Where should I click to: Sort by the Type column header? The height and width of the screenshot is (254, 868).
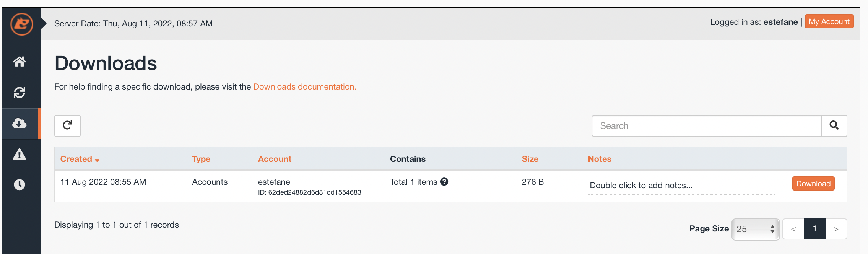[x=201, y=159]
